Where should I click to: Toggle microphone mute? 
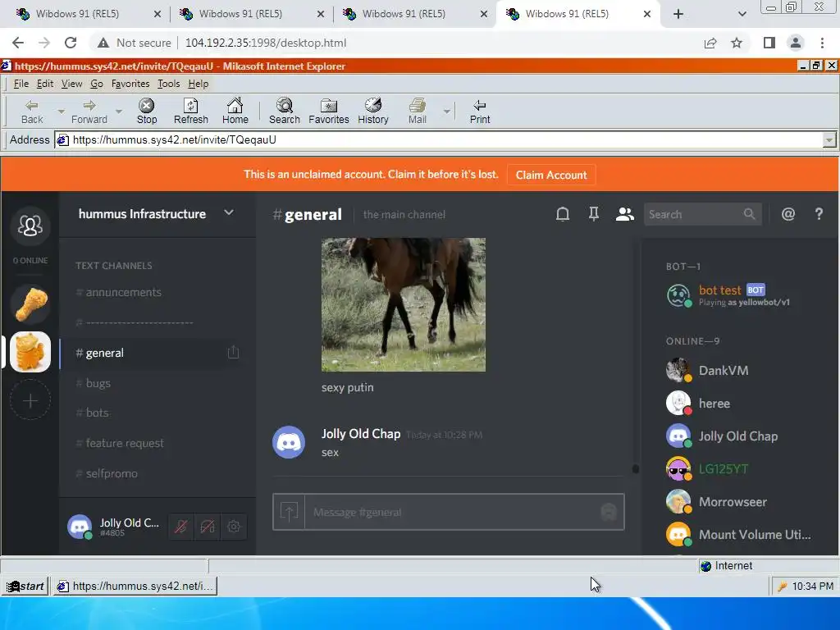click(181, 527)
